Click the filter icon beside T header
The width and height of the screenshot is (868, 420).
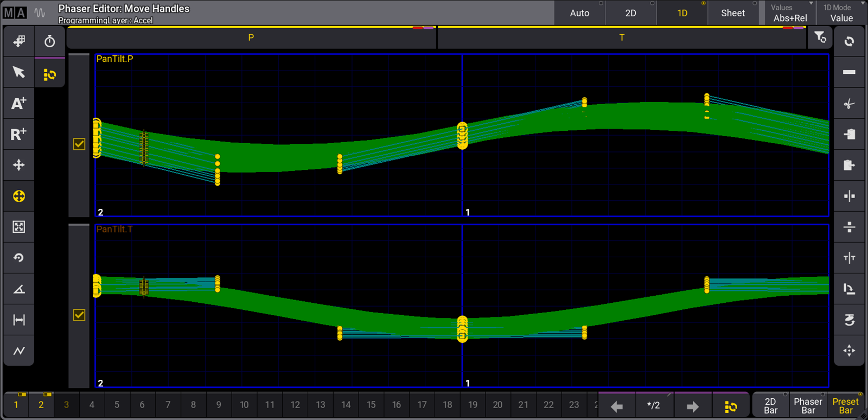click(820, 37)
